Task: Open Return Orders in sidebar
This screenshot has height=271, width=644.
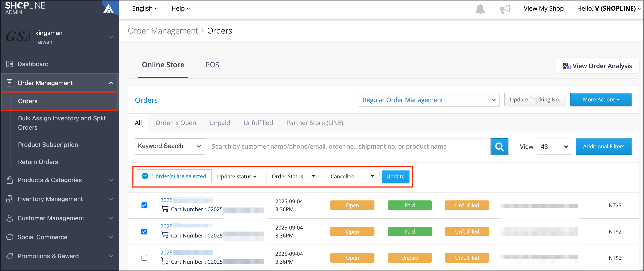Action: click(38, 162)
